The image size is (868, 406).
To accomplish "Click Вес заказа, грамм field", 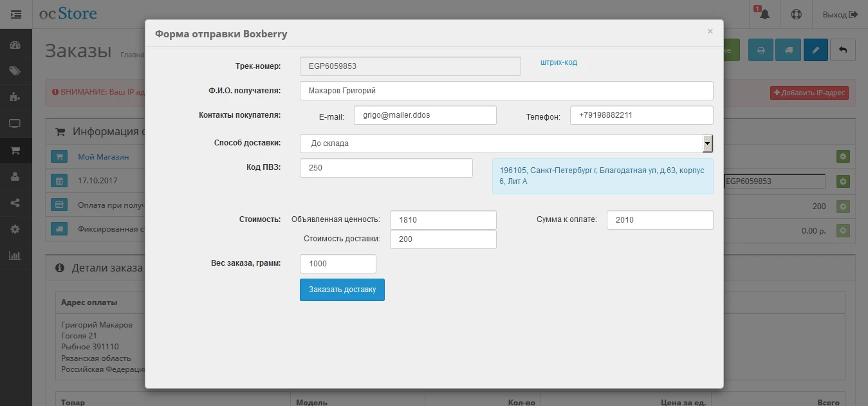I will [338, 264].
